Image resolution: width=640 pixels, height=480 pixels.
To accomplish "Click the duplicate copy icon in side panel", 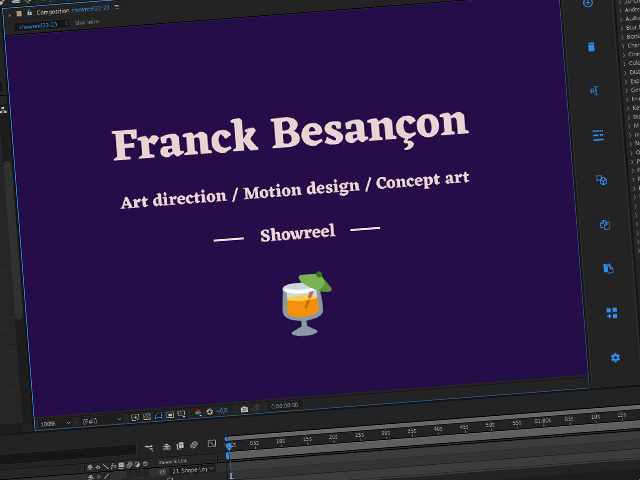I will click(x=605, y=225).
